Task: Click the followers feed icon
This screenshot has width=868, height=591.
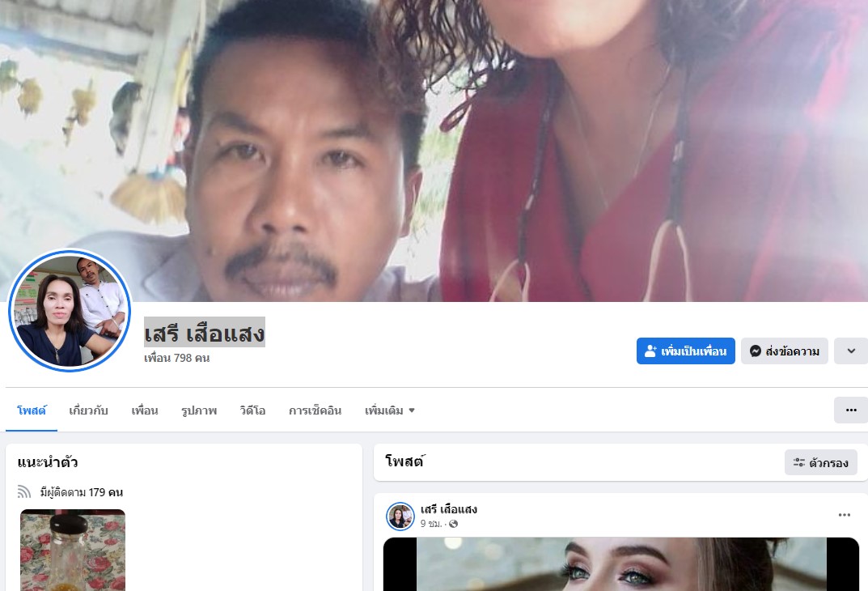Action: click(x=23, y=492)
